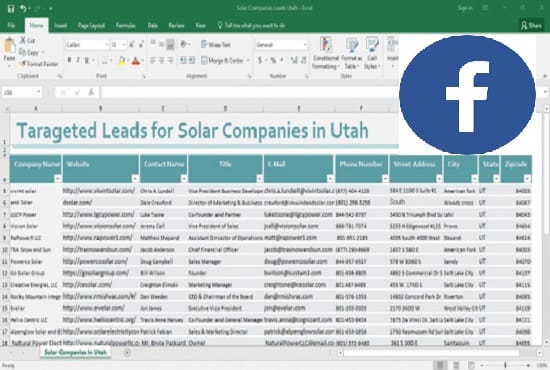Viewport: 550px width, 370px height.
Task: Click Tell me what you want to do
Action: click(x=251, y=25)
